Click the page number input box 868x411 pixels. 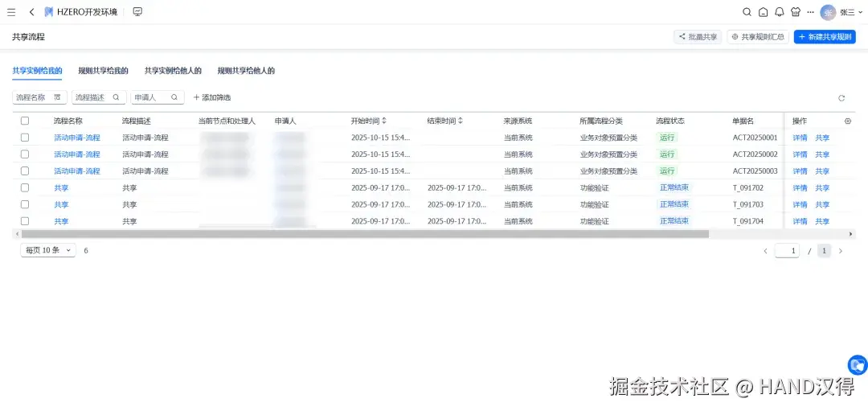[787, 251]
